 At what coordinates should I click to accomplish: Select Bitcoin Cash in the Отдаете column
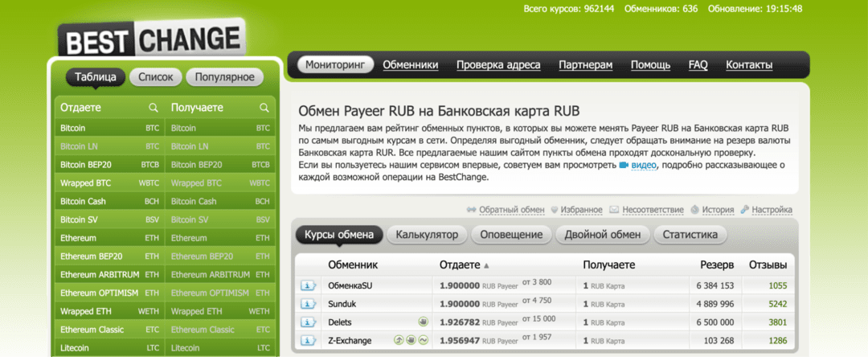(x=109, y=202)
